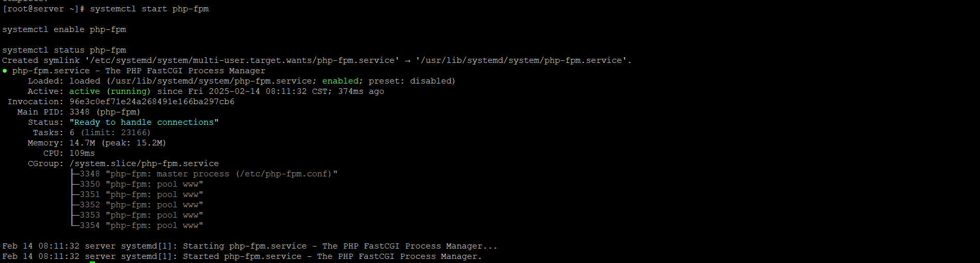Click the 'systemctl start php-fpm' command

149,9
